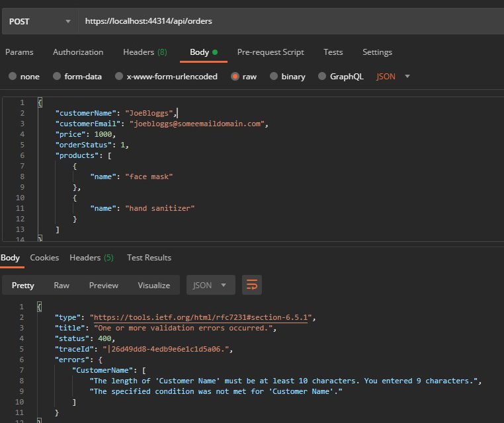Viewport: 504px width, 423px height.
Task: Open the Authorization tab
Action: click(78, 52)
